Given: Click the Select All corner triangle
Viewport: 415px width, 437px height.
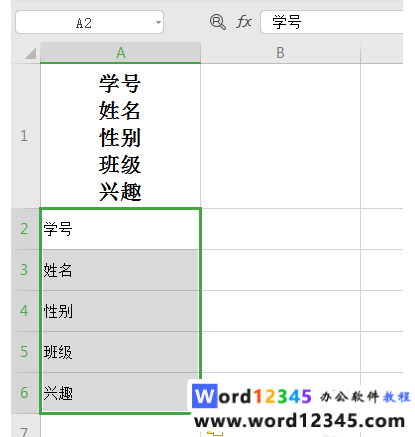Looking at the screenshot, I should [30, 53].
